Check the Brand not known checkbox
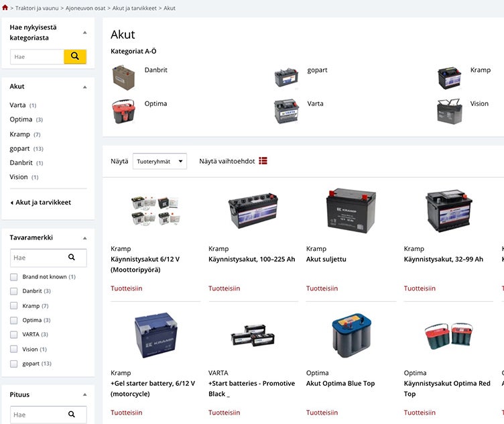 point(14,277)
